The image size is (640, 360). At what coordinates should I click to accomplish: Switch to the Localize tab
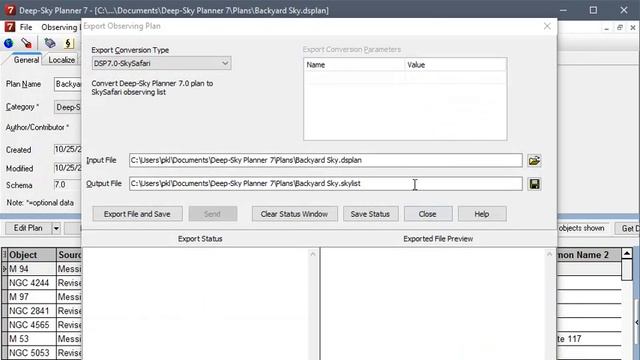[62, 60]
